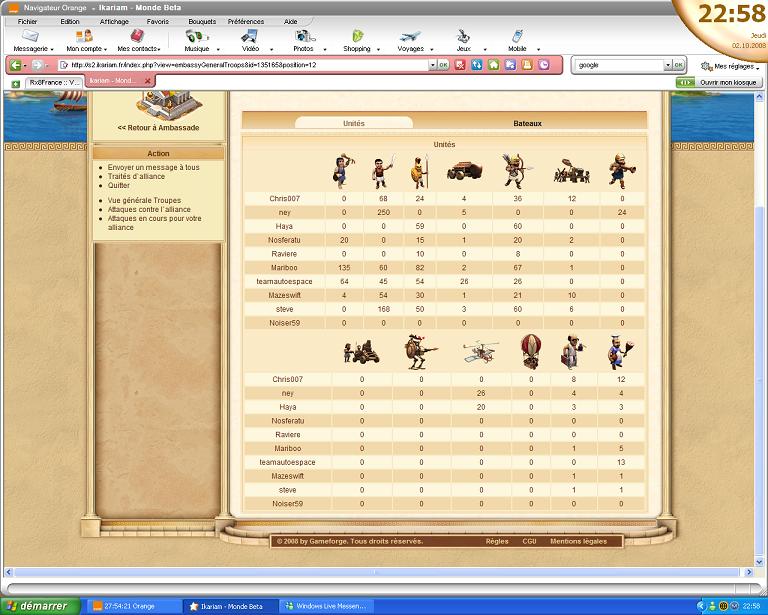
Task: Click the address bar OK button
Action: [x=443, y=65]
